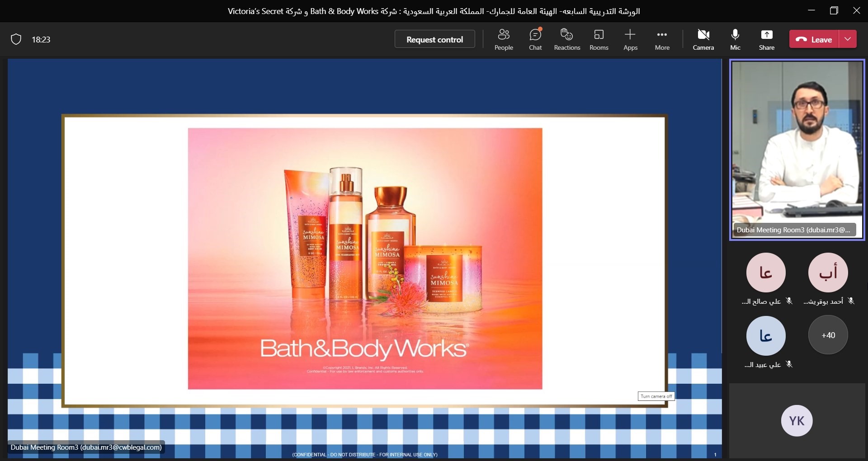
Task: Restore down the Teams meeting window
Action: [x=834, y=10]
